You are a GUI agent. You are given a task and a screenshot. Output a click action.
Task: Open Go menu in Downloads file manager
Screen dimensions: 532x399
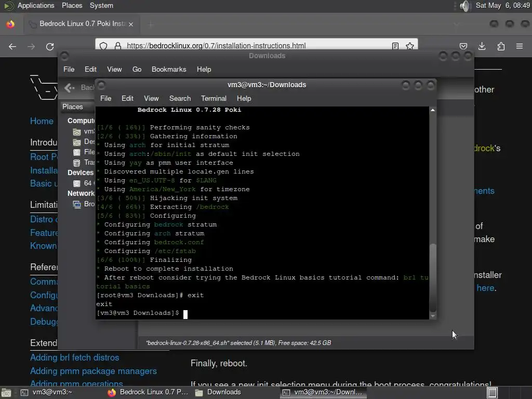point(137,69)
